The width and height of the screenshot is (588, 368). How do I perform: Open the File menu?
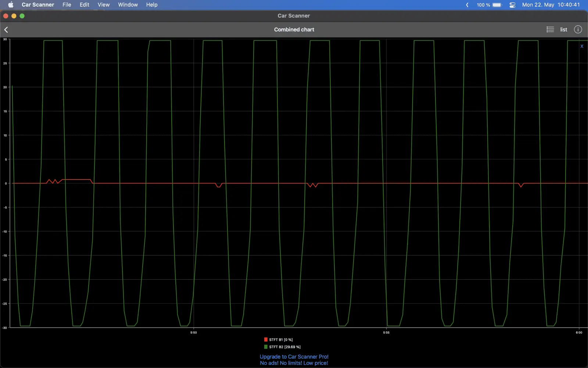(x=67, y=5)
